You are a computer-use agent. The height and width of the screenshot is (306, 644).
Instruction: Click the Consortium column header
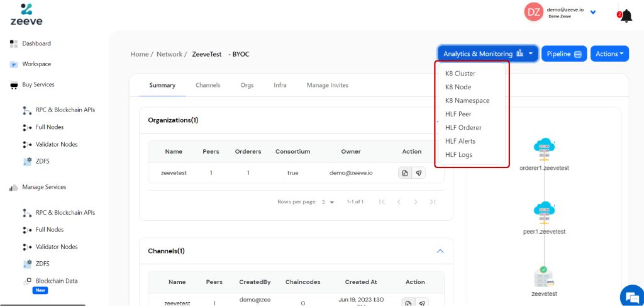tap(292, 151)
